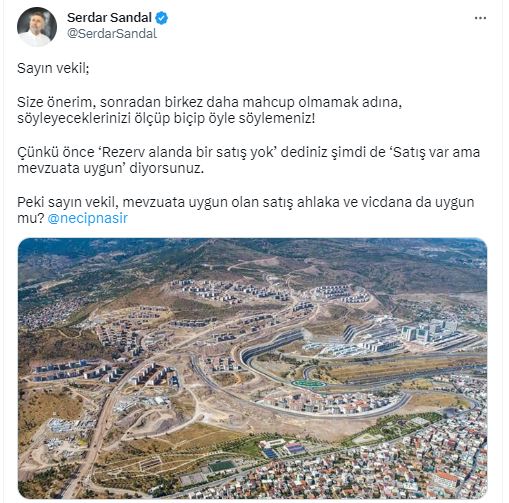Click the sentence starting 'Peki sayın vekil'
The height and width of the screenshot is (503, 509).
click(x=245, y=210)
